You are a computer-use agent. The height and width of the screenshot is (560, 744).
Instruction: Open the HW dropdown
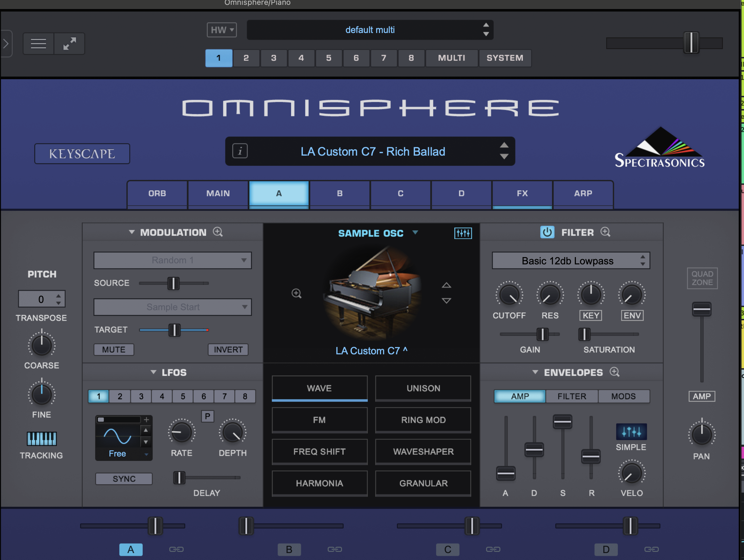222,30
